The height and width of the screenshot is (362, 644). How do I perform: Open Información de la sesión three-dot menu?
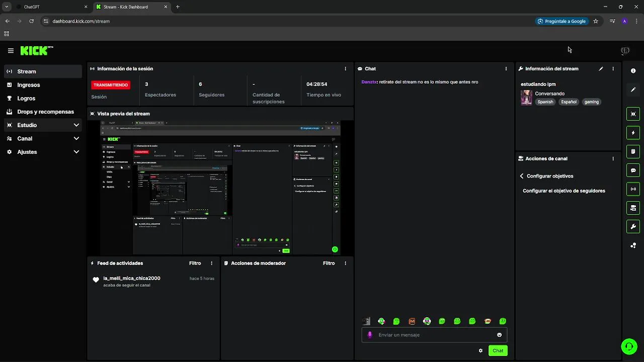[345, 69]
